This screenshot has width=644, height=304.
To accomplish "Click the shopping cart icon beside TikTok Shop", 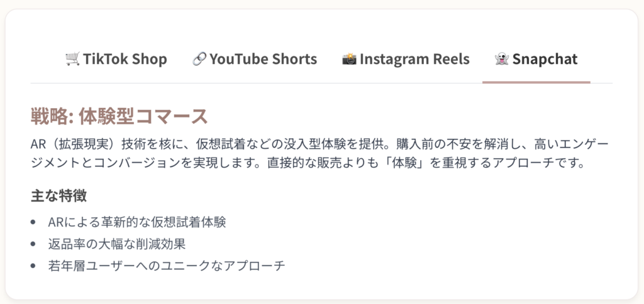I will point(72,59).
